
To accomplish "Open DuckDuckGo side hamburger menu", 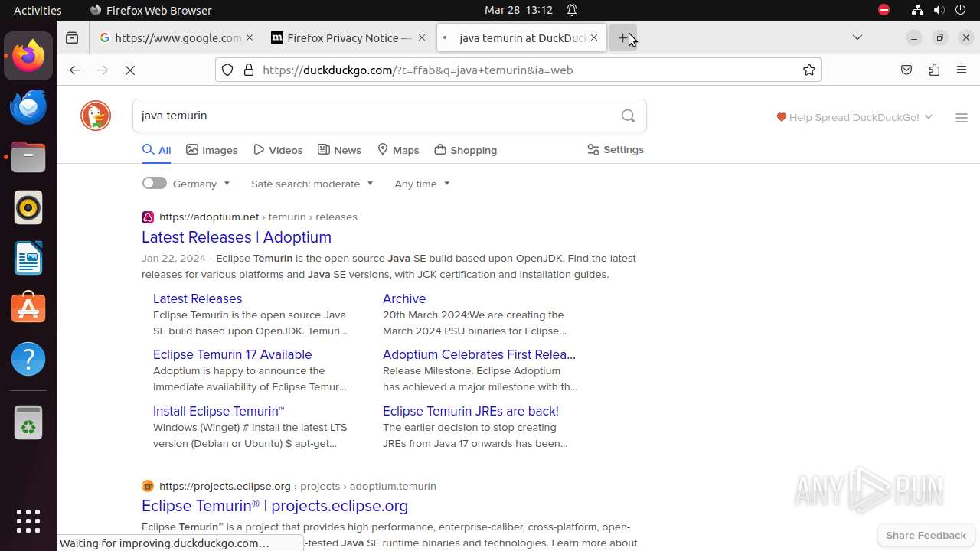I will point(962,118).
